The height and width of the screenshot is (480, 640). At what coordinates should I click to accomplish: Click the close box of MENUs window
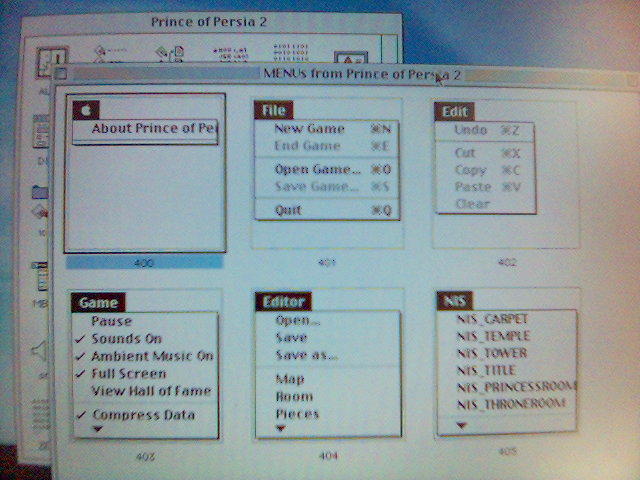(x=61, y=74)
